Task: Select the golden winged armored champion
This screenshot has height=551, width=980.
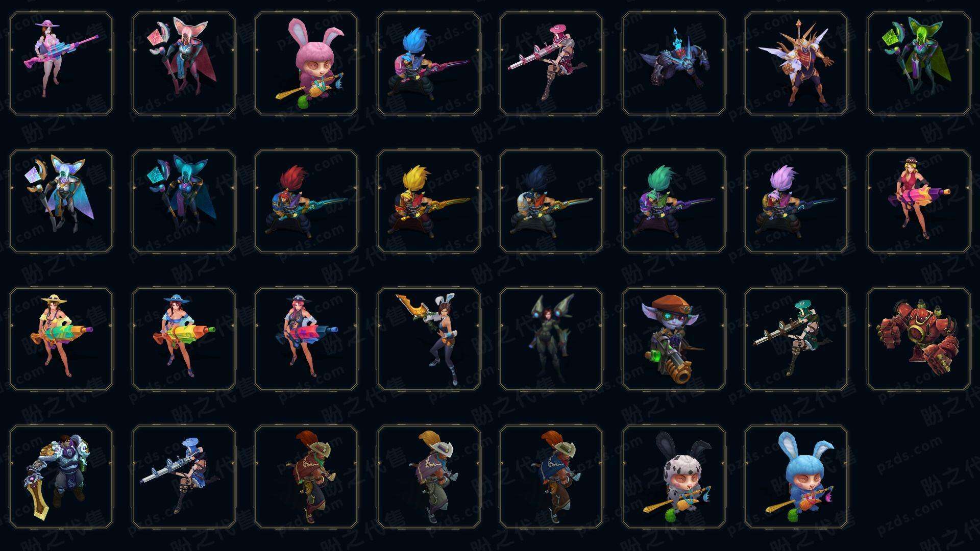Action: 796,64
